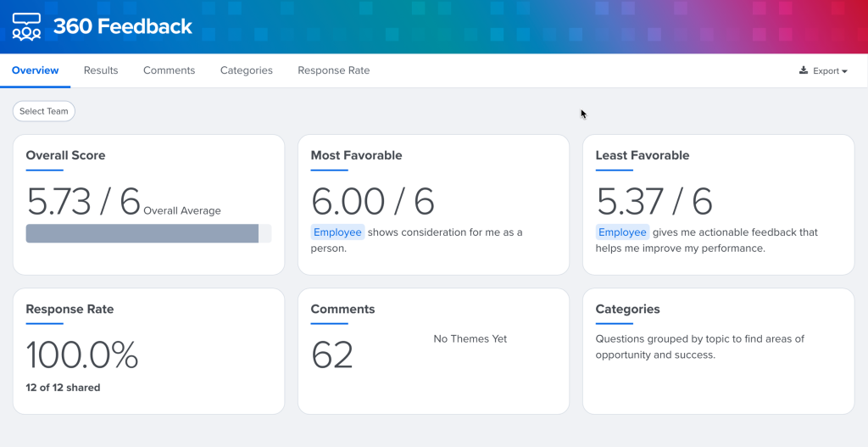
Task: Click the 100.0% response rate value
Action: pos(82,355)
